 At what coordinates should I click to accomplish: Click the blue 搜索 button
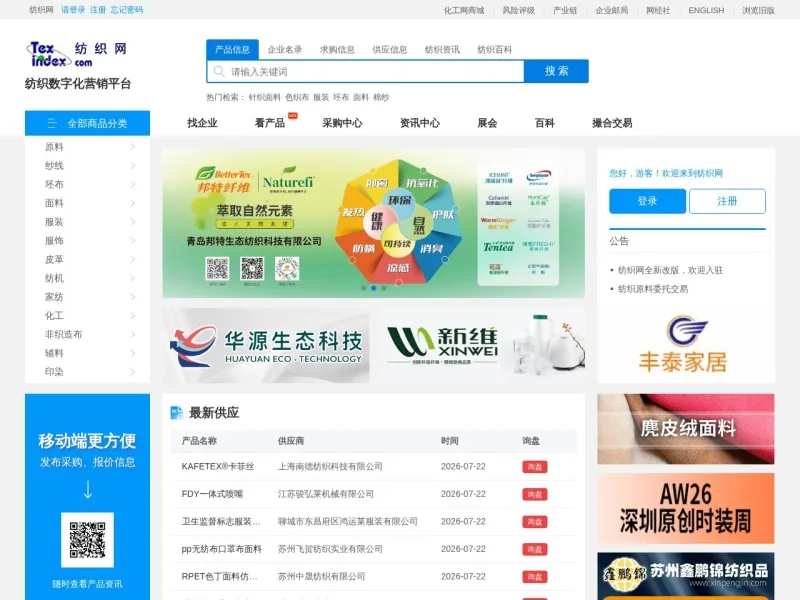pos(556,71)
